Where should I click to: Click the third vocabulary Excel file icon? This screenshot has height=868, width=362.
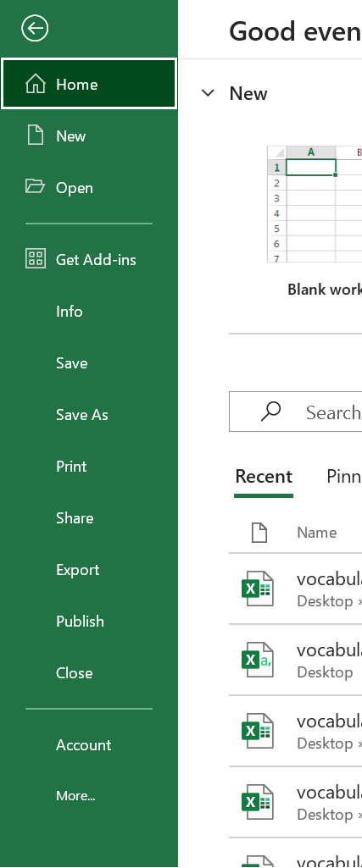257,731
